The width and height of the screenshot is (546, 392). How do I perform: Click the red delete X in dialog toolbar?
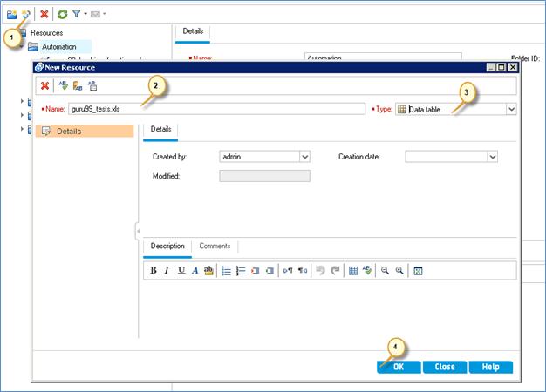click(44, 85)
